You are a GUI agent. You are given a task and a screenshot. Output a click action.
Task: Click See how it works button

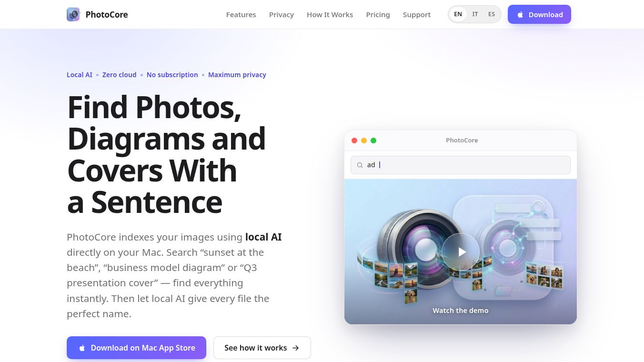pos(262,348)
